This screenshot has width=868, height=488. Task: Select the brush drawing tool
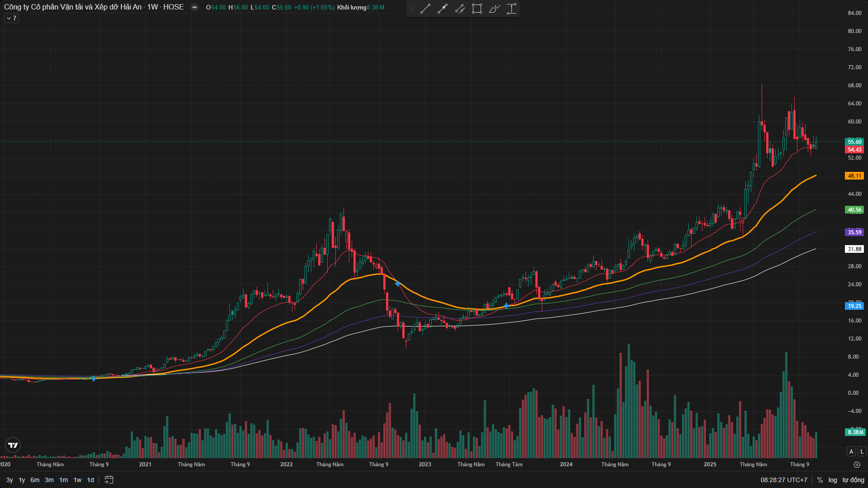(494, 9)
